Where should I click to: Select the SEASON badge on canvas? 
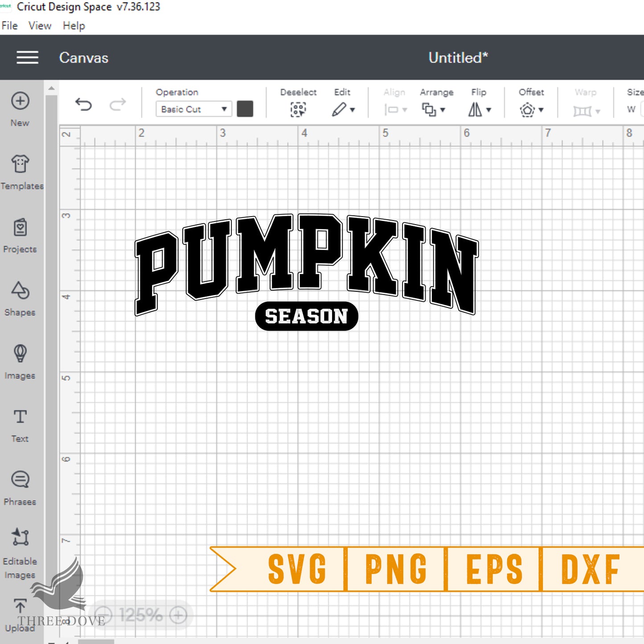pos(307,316)
